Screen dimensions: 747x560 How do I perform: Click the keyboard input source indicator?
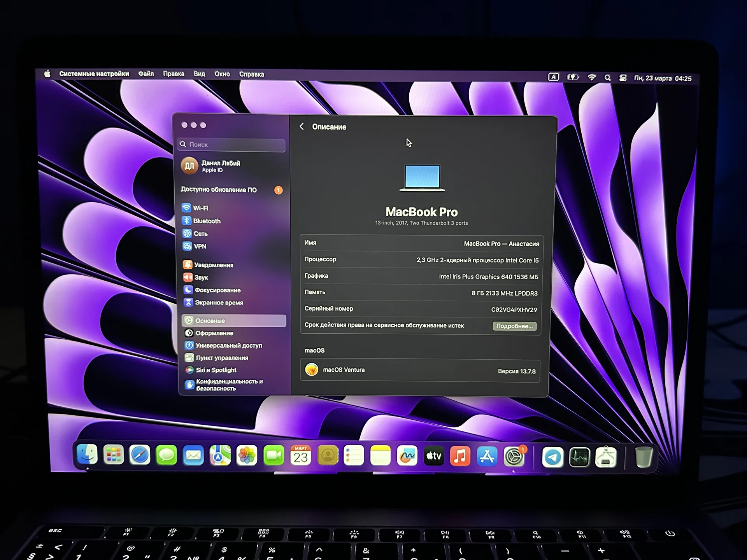[x=553, y=77]
